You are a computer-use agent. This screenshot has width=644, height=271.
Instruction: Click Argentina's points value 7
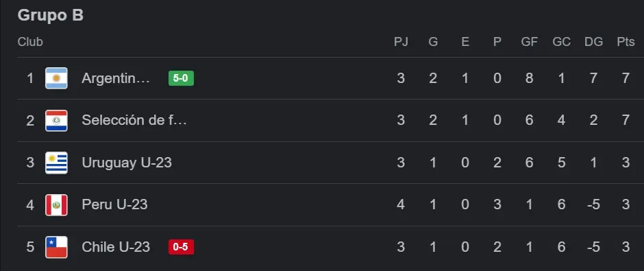click(x=626, y=78)
